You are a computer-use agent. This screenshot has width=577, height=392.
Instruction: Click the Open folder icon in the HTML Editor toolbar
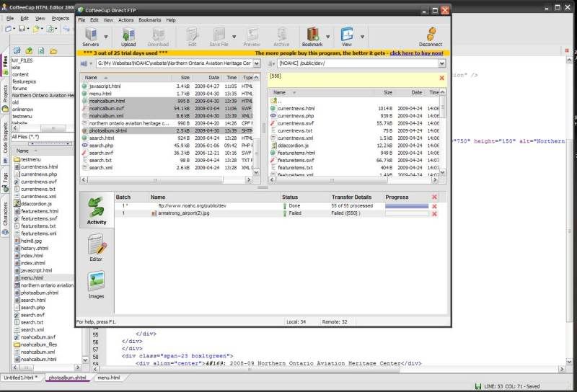35,28
